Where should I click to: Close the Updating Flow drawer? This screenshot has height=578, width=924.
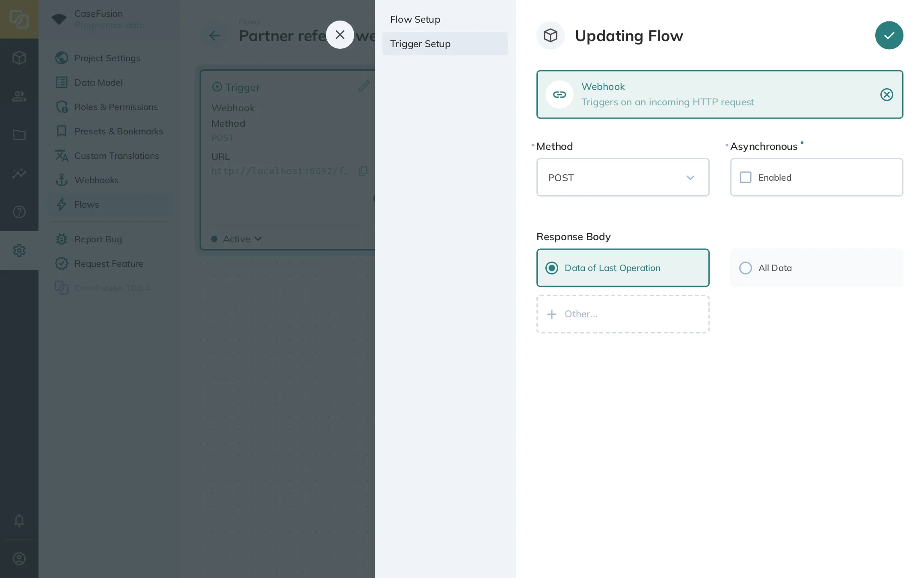coord(340,35)
